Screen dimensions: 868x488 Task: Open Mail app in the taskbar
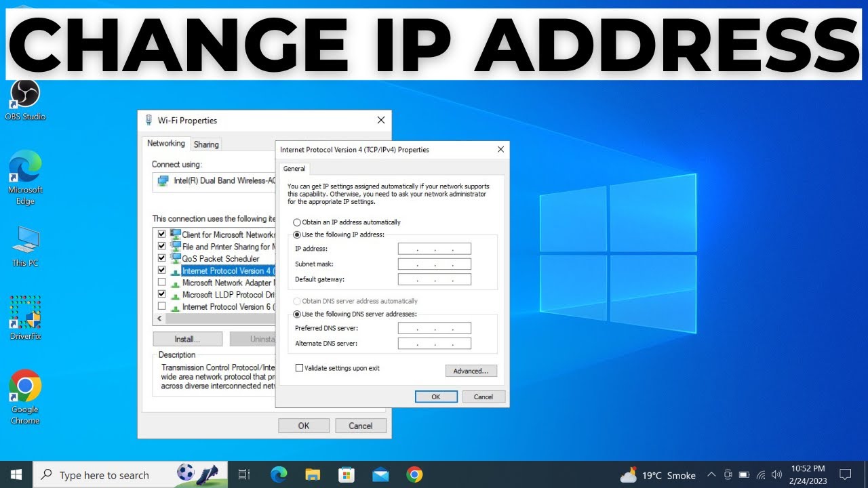pos(380,474)
